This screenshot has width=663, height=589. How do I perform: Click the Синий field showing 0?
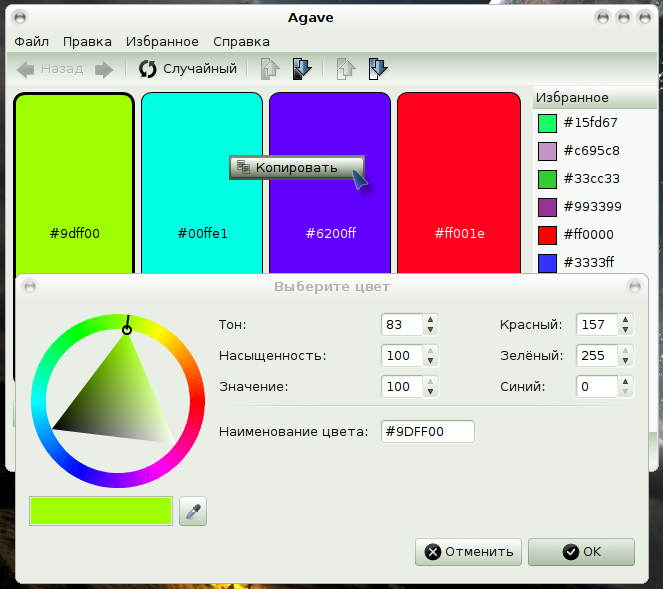click(x=597, y=386)
